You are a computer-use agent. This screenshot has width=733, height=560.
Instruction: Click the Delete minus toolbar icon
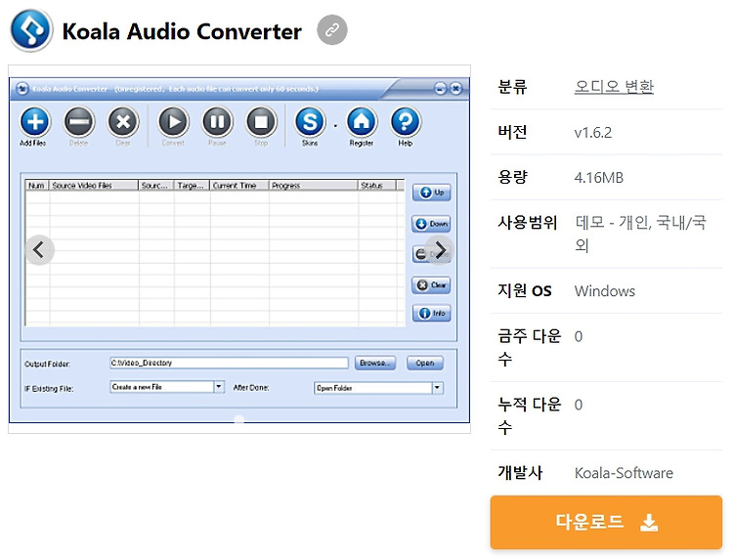coord(79,121)
